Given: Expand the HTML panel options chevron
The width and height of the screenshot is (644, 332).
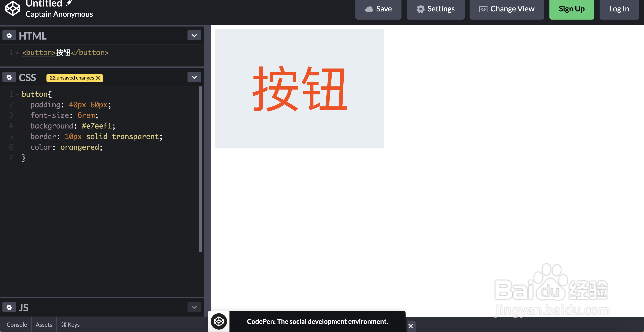Looking at the screenshot, I should pyautogui.click(x=194, y=35).
